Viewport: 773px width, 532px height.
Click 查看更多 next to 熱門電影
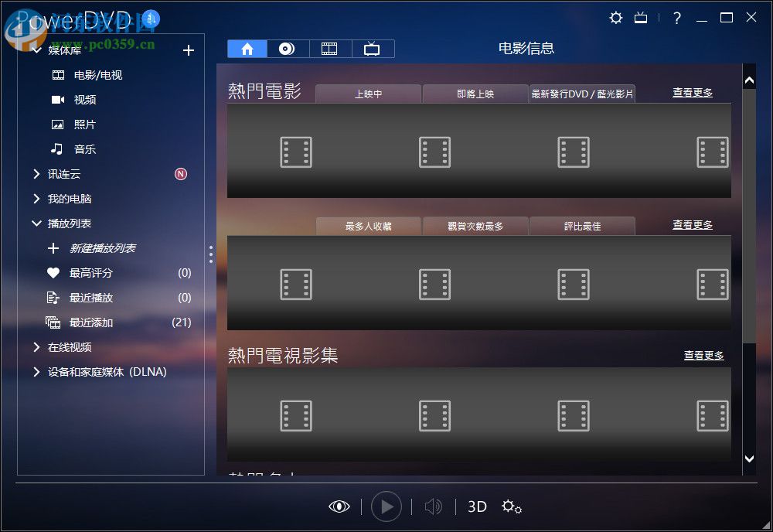(693, 93)
